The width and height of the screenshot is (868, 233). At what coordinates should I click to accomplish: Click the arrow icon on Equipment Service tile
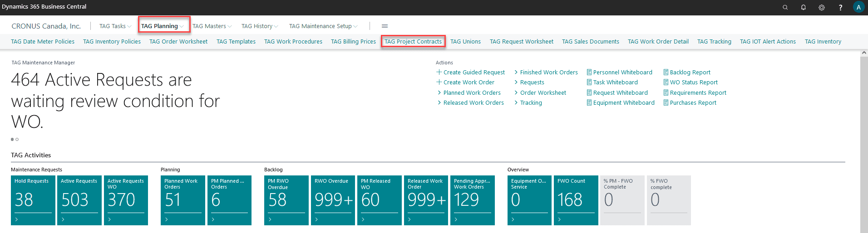click(x=513, y=219)
